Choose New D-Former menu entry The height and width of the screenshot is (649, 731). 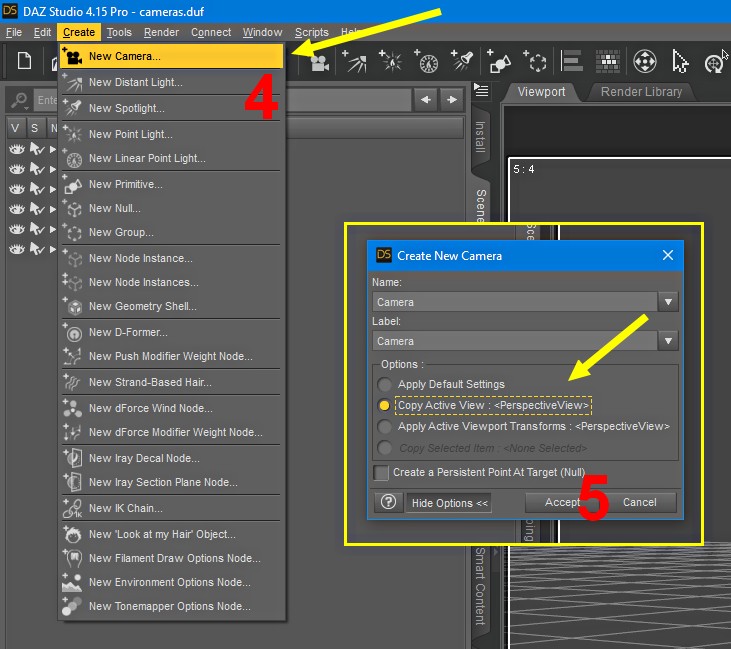(172, 332)
